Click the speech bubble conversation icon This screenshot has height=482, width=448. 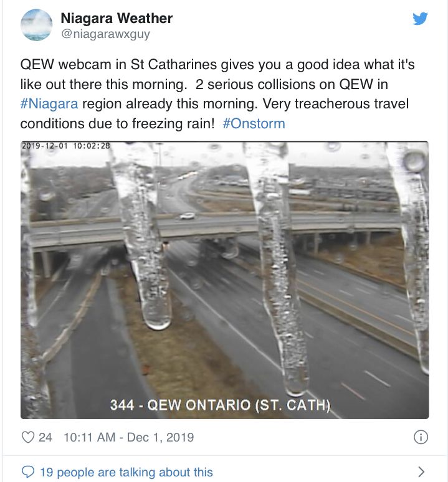point(28,472)
